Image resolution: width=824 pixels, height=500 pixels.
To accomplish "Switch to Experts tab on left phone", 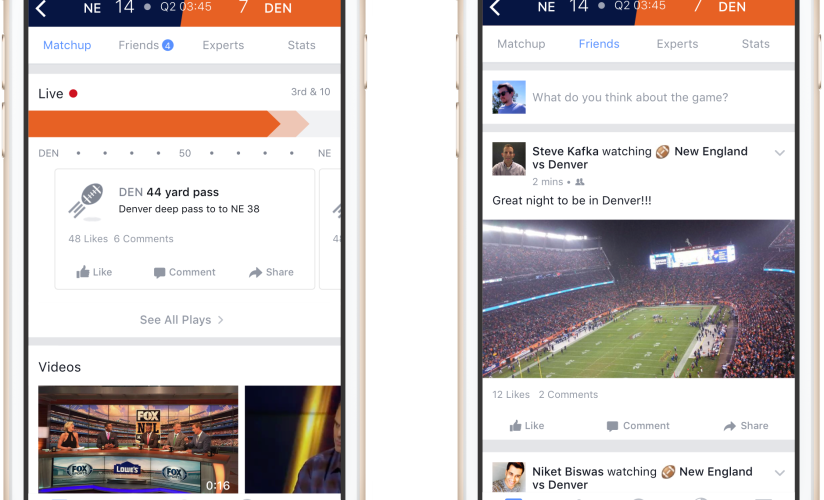I will pyautogui.click(x=223, y=45).
